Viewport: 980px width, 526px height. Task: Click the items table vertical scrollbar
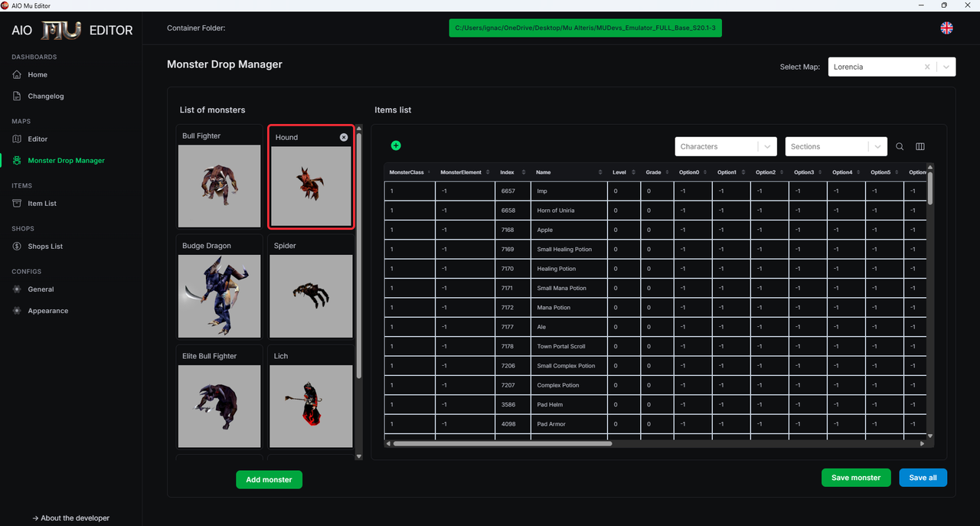point(930,188)
